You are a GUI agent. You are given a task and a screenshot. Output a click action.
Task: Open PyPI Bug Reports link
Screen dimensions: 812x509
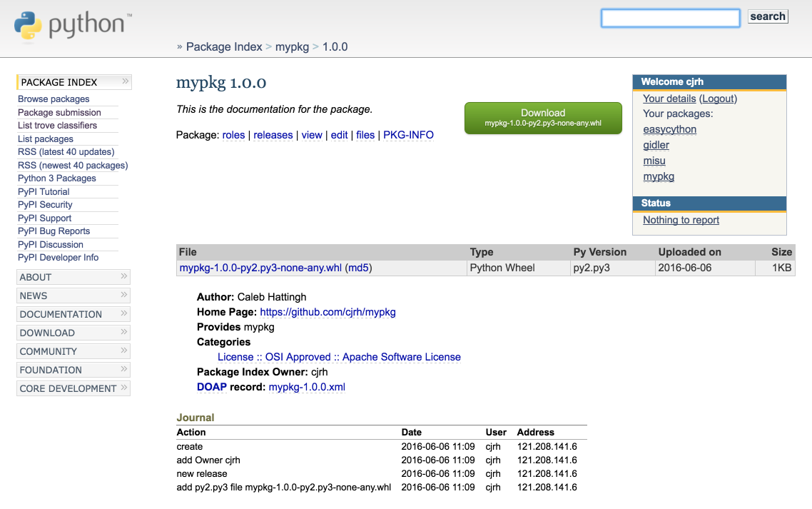coord(54,231)
